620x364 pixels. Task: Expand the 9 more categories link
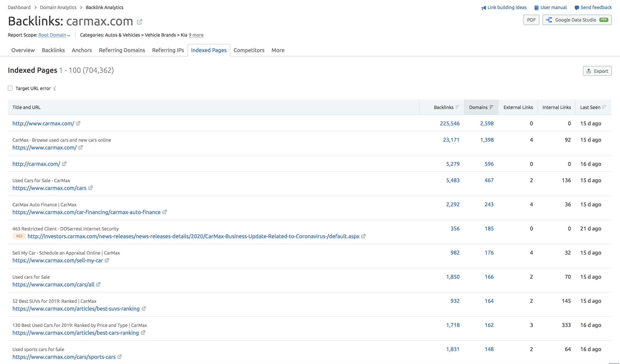point(196,35)
